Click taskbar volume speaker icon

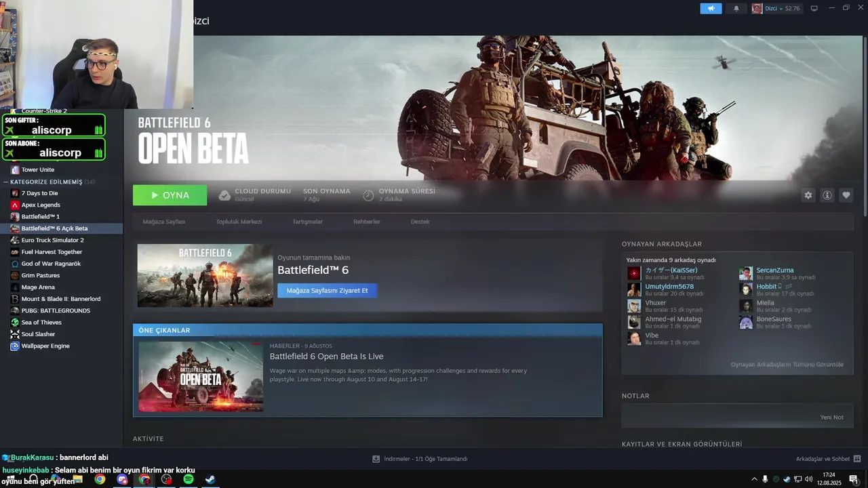808,479
